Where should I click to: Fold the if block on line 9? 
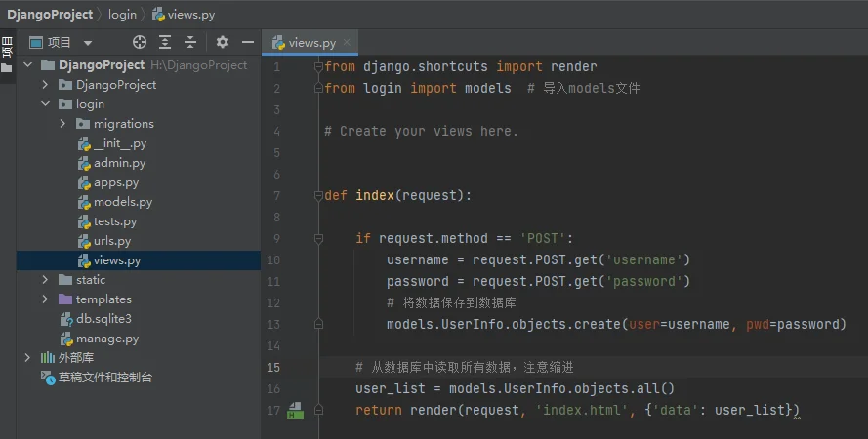click(318, 238)
